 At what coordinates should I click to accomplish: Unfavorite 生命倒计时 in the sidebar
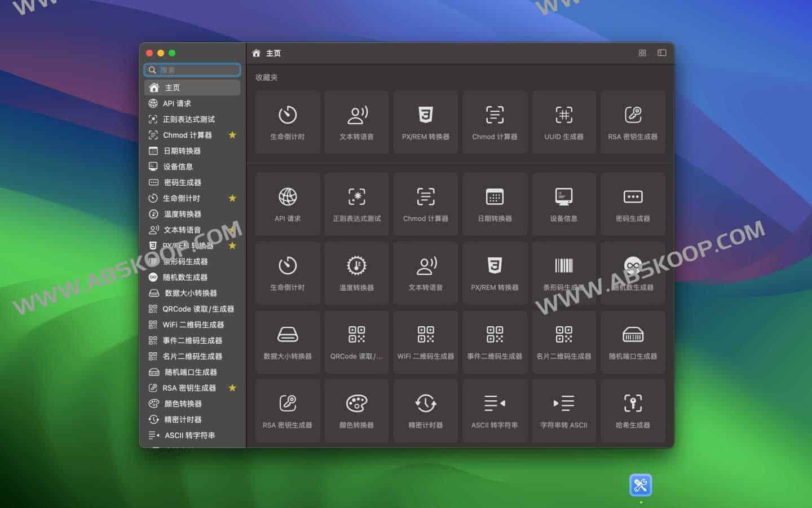(x=232, y=198)
